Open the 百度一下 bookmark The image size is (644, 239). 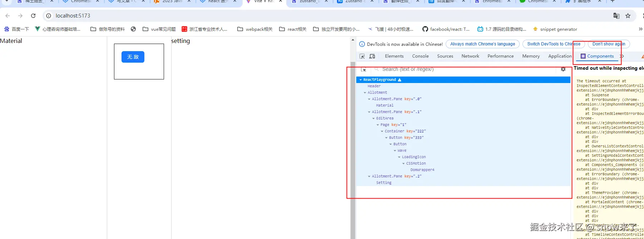click(x=16, y=29)
